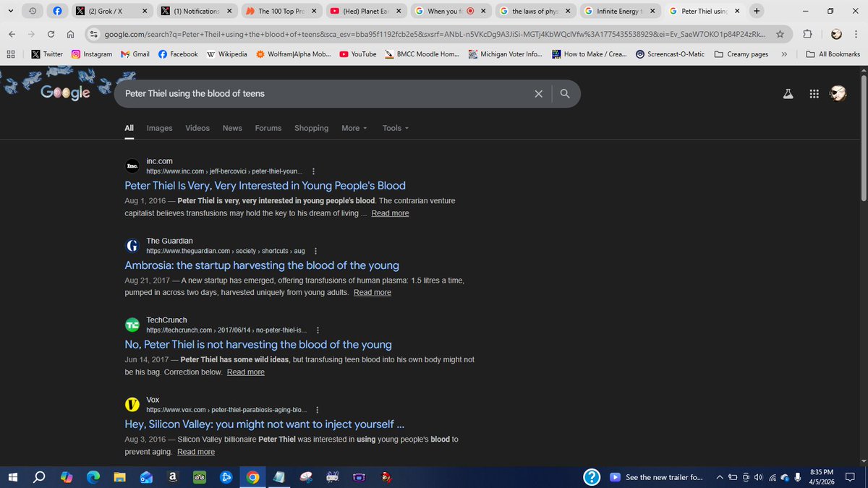Open the three-dot menu for the Vox result

[317, 409]
